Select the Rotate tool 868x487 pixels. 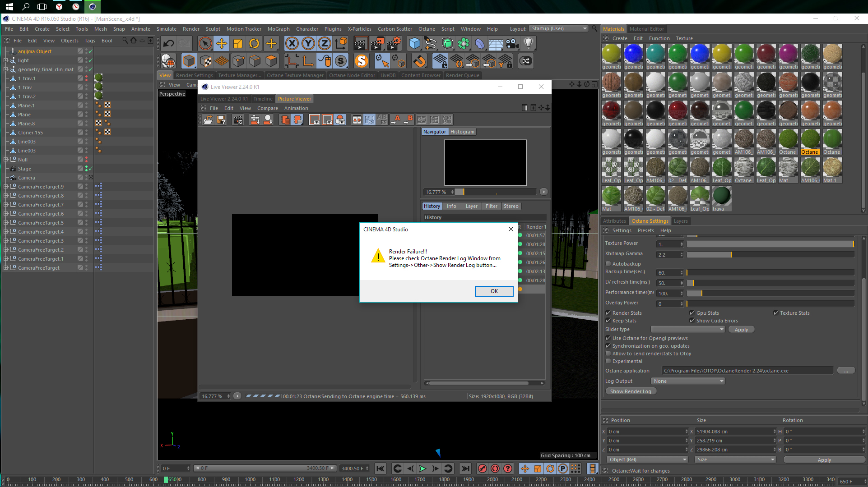coord(254,43)
